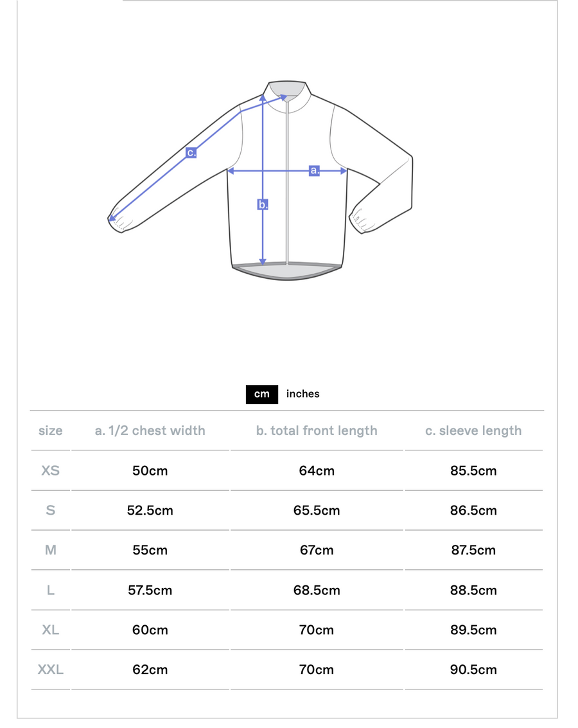This screenshot has width=578, height=728.
Task: Click the jacket's right cuff in diagram
Action: tap(362, 220)
